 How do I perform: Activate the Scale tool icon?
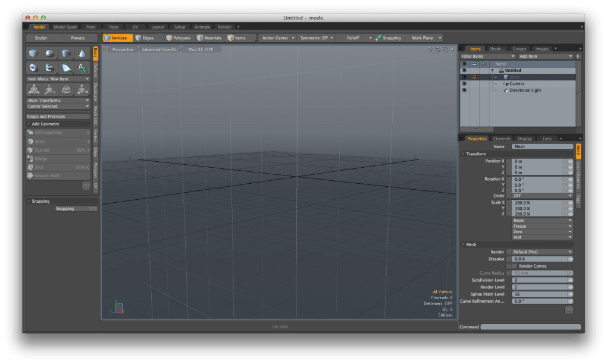pyautogui.click(x=82, y=90)
